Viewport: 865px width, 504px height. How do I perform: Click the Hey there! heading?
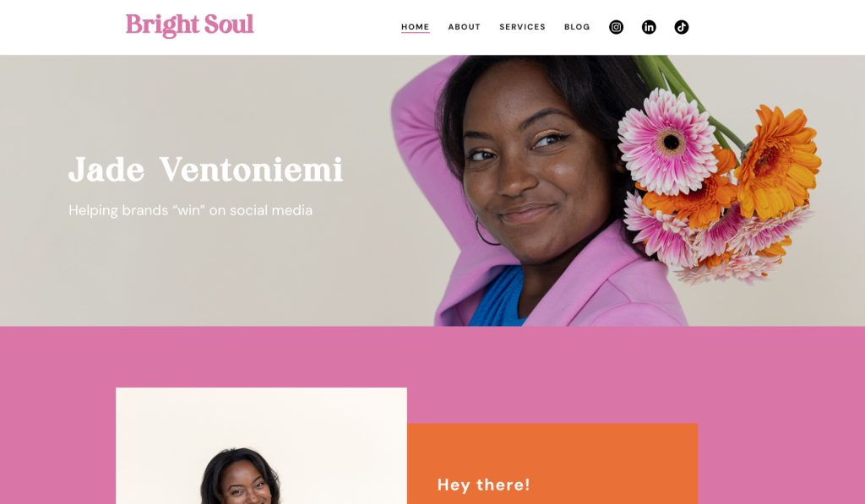point(484,485)
